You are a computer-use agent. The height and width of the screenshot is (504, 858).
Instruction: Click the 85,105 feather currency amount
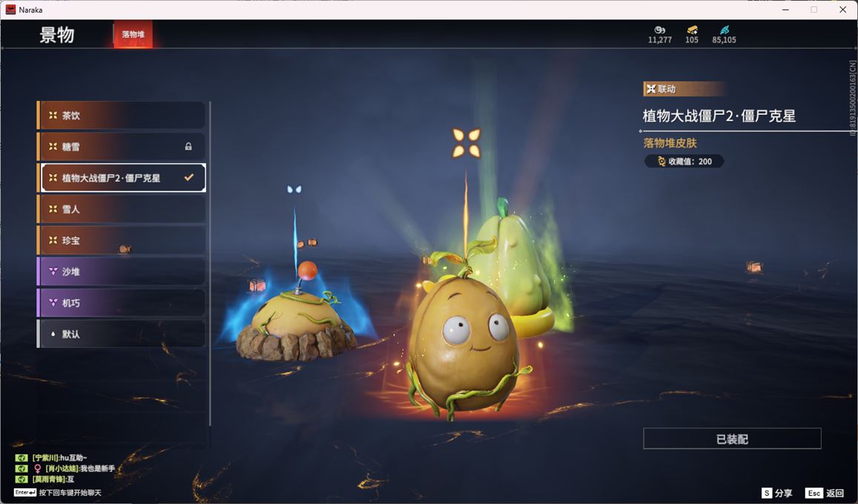click(724, 40)
